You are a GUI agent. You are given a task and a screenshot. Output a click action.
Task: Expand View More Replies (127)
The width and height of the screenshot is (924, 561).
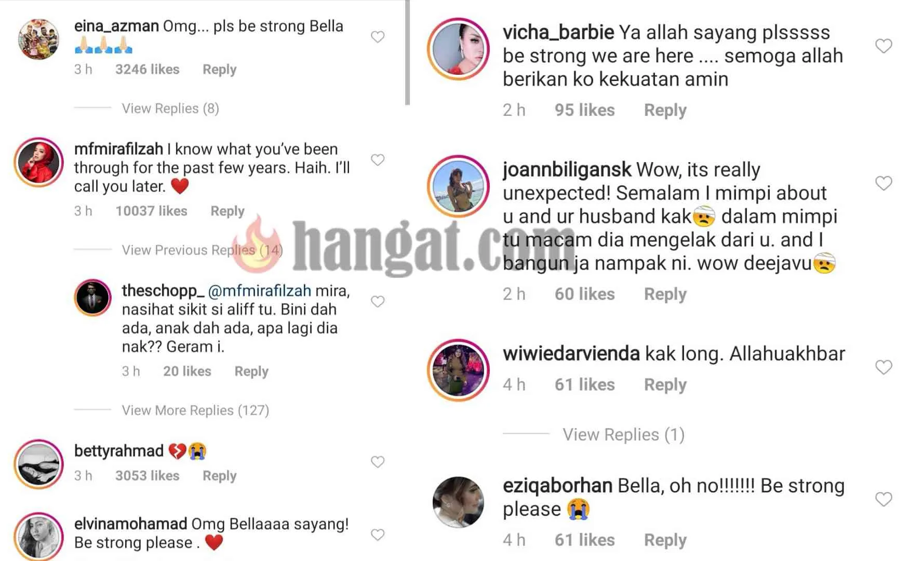[195, 410]
